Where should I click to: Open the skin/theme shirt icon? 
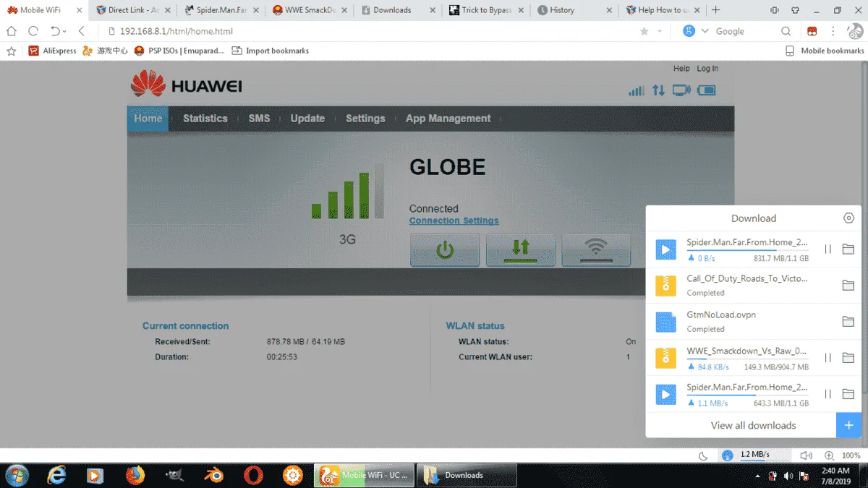tap(795, 10)
